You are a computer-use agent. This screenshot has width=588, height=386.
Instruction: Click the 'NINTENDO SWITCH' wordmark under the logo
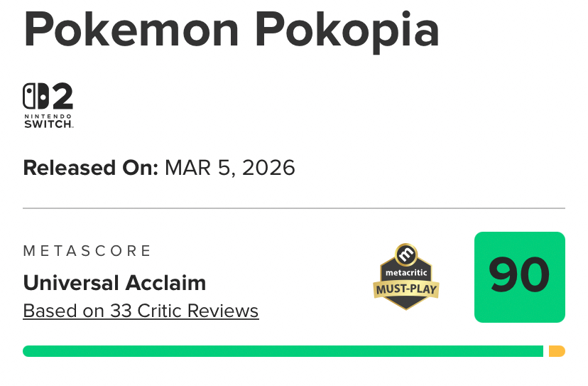(x=48, y=119)
